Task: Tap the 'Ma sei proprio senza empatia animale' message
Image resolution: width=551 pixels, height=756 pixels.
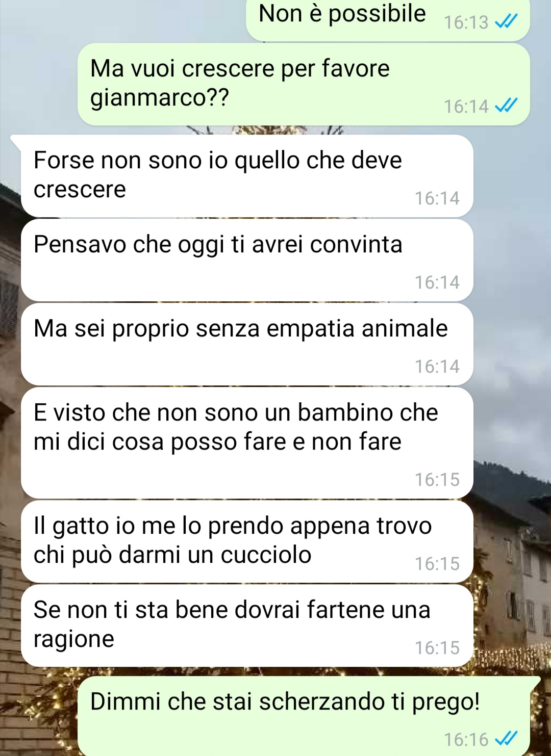Action: pos(247,344)
